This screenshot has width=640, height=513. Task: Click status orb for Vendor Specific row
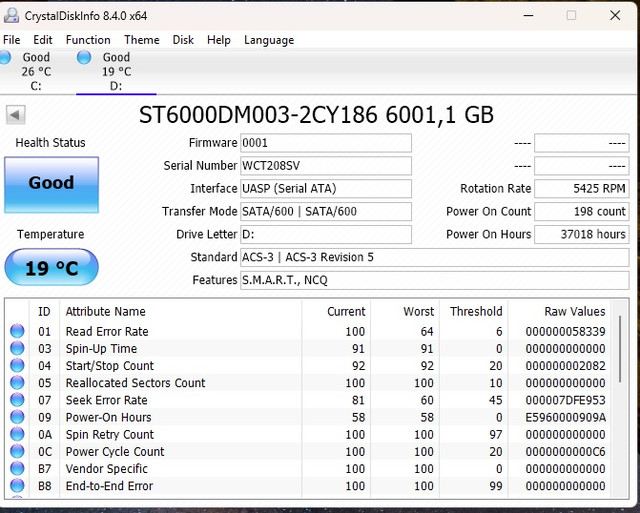coord(17,468)
